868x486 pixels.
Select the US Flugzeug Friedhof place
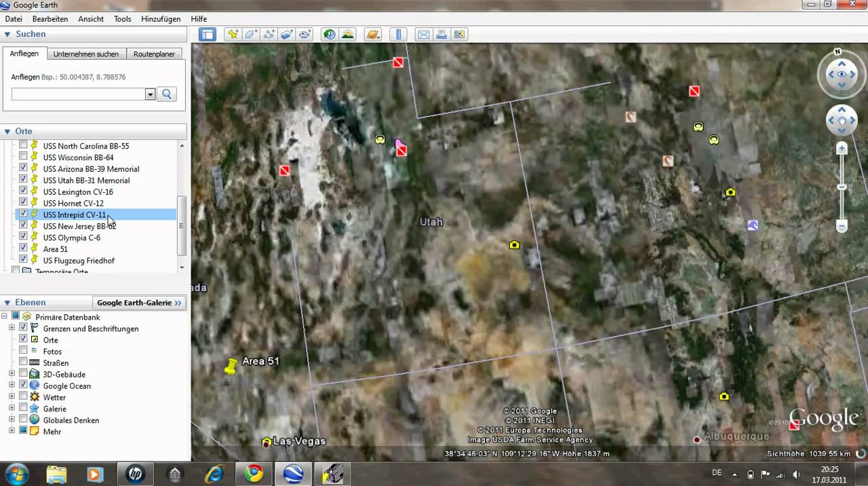(79, 260)
